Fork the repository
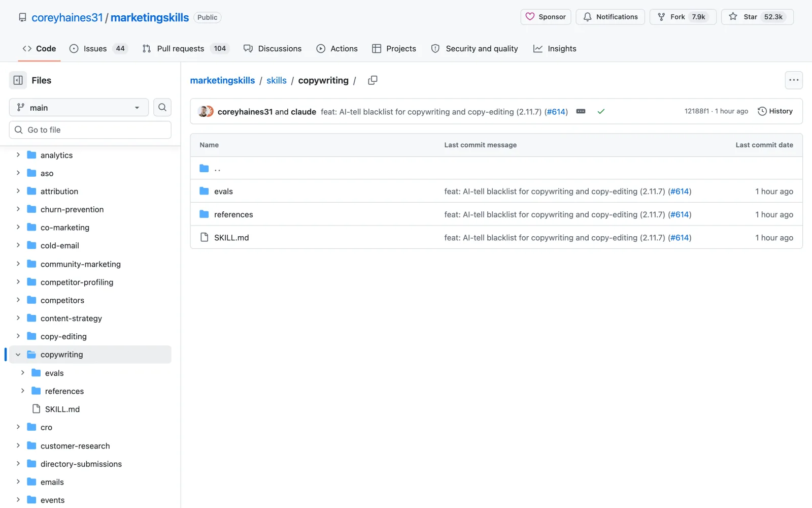The image size is (812, 508). click(x=683, y=17)
